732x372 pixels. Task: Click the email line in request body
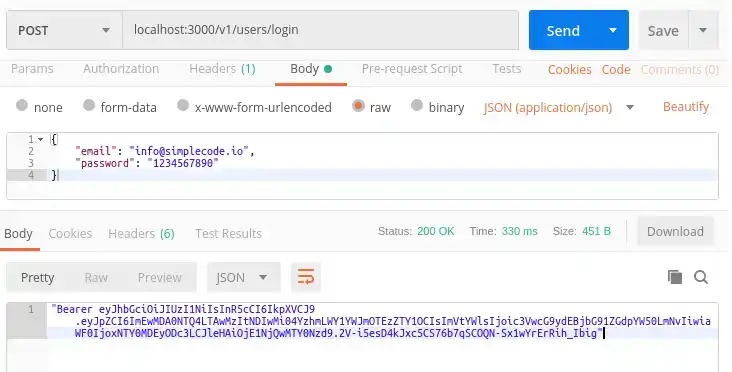point(165,151)
